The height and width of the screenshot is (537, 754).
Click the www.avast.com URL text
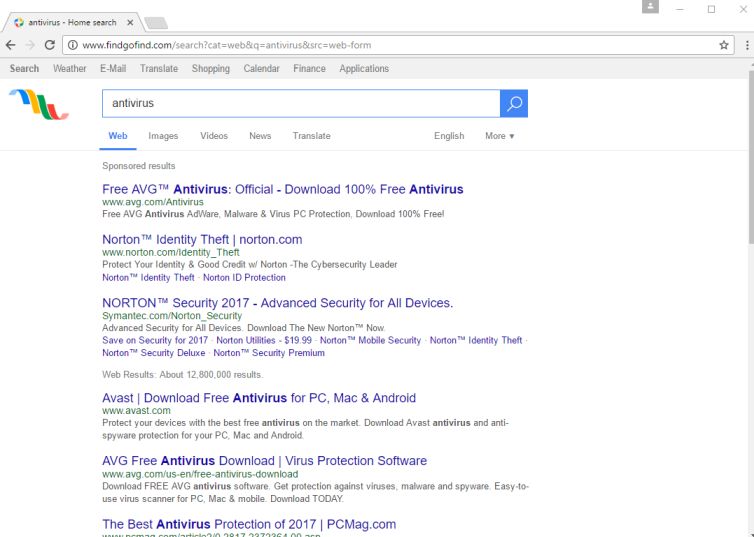(x=136, y=411)
